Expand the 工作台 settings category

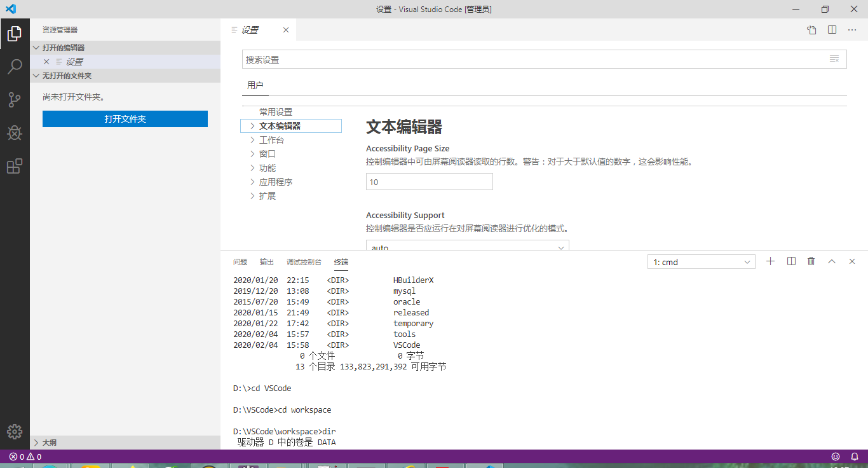pos(252,140)
